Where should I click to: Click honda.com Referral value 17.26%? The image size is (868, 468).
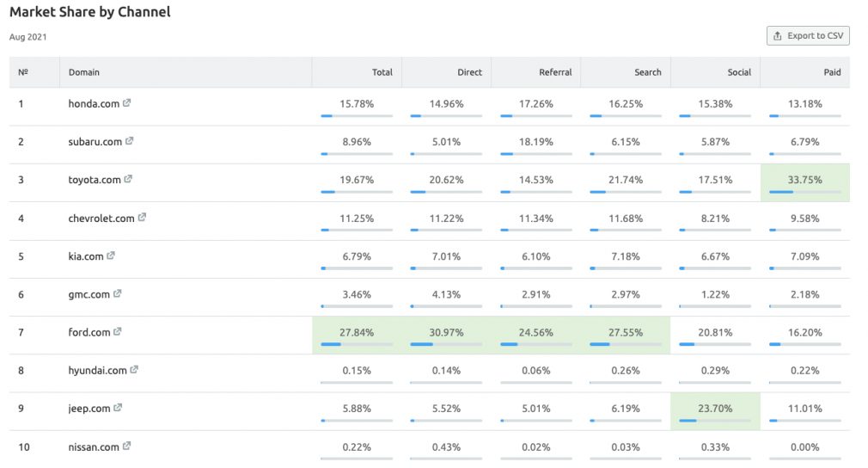(x=536, y=103)
